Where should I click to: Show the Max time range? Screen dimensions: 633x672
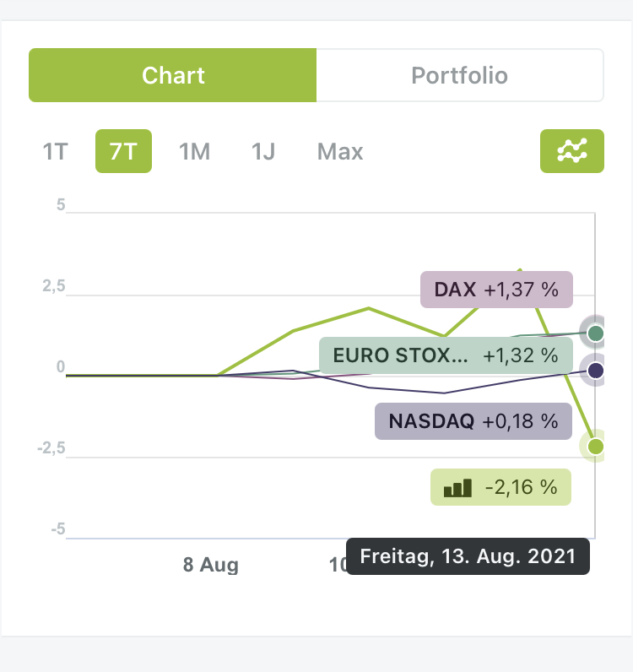coord(340,152)
